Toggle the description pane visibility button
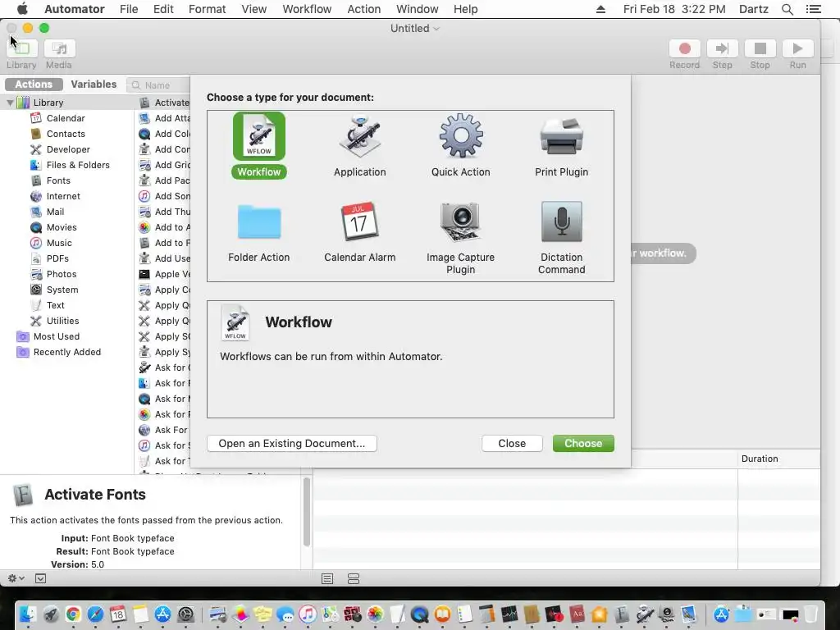The width and height of the screenshot is (840, 630). [x=40, y=578]
